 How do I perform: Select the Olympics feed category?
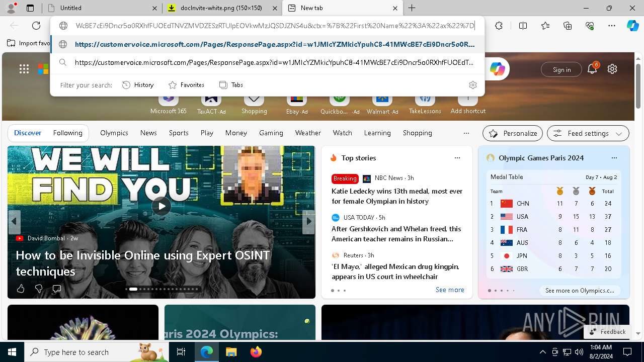[114, 133]
